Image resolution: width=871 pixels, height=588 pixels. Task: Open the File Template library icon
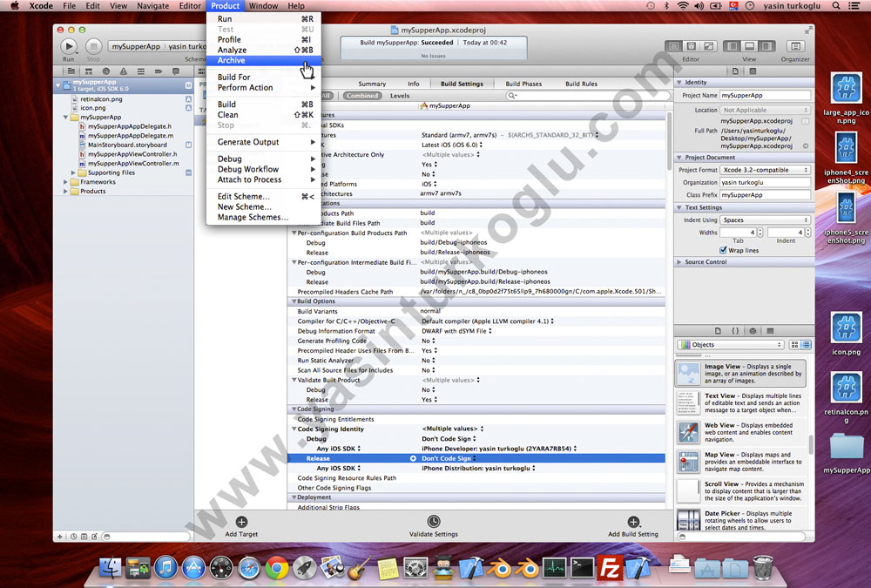[718, 331]
